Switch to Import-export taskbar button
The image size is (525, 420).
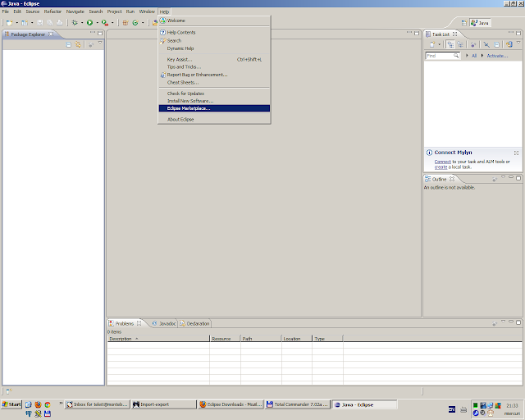164,404
